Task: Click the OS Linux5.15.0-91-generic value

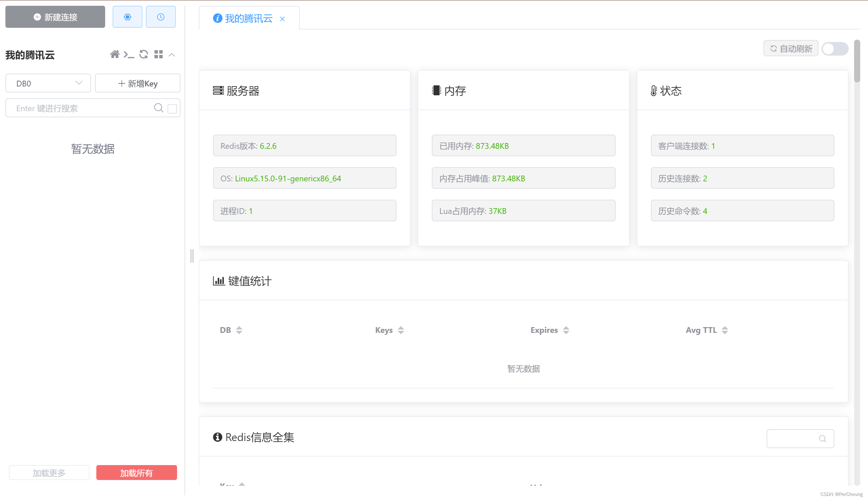Action: click(x=288, y=179)
